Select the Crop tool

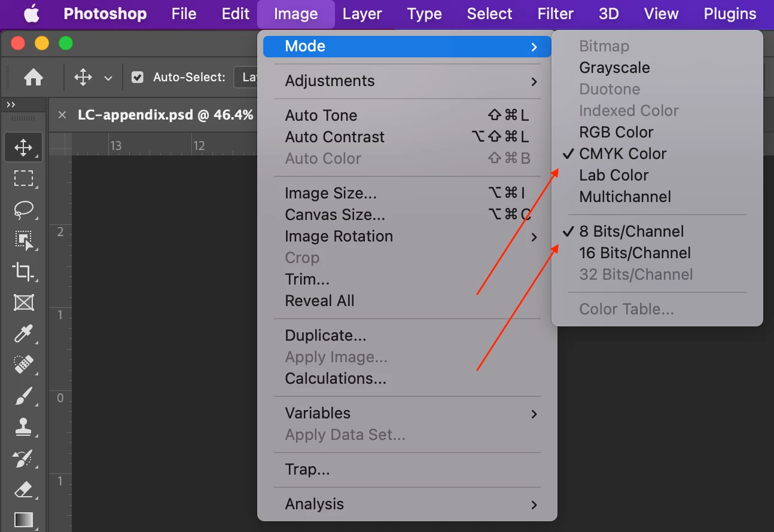[23, 271]
